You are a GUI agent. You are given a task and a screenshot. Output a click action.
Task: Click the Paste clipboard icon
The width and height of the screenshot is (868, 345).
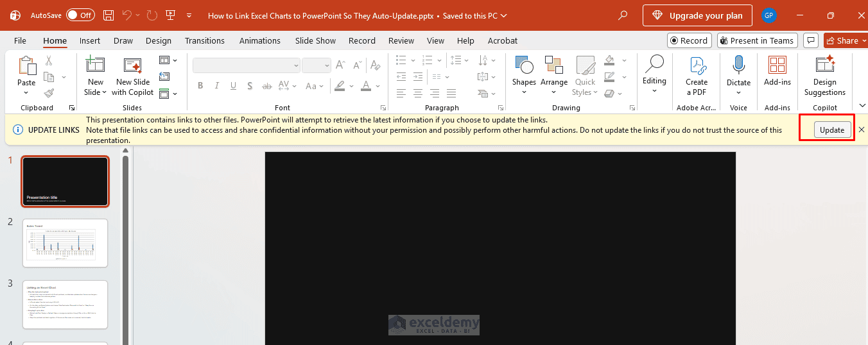26,66
